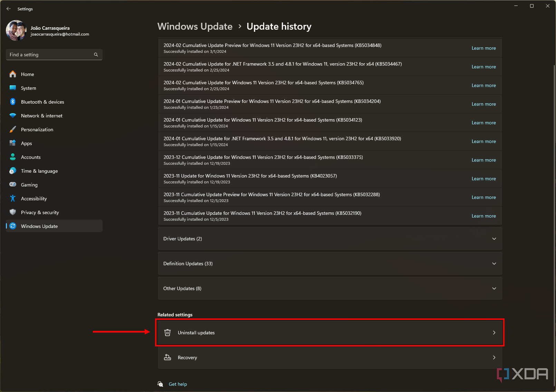Click Learn more for KB5034204
The image size is (556, 392).
point(483,104)
